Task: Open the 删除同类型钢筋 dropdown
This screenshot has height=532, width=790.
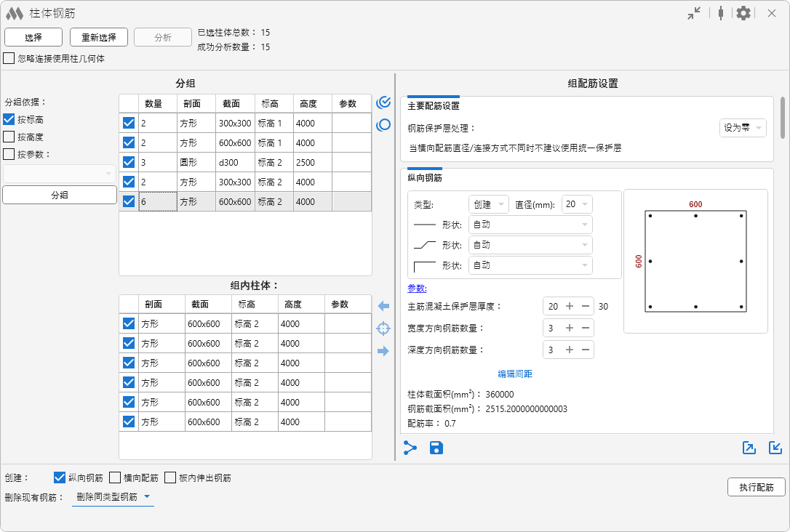Action: 113,497
